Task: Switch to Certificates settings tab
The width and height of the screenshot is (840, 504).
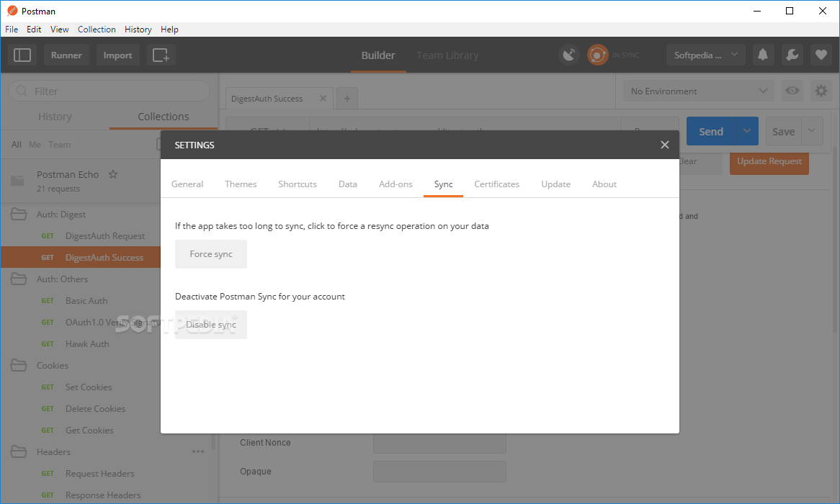Action: pos(496,184)
